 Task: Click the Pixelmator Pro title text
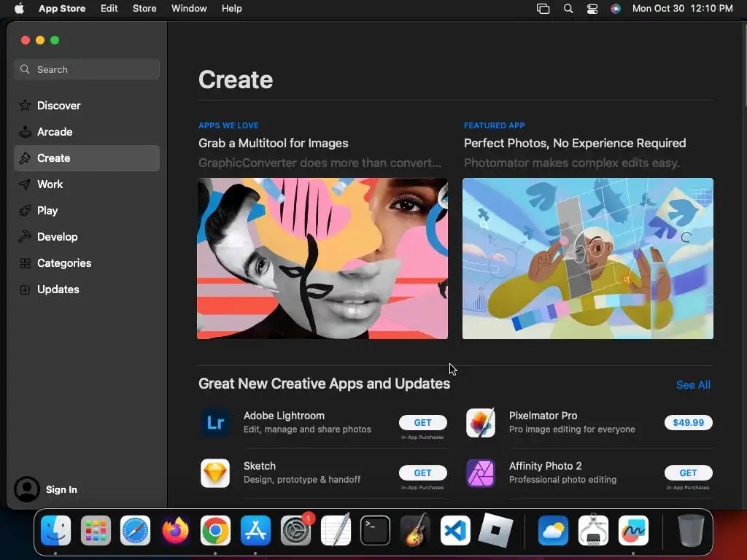[543, 416]
